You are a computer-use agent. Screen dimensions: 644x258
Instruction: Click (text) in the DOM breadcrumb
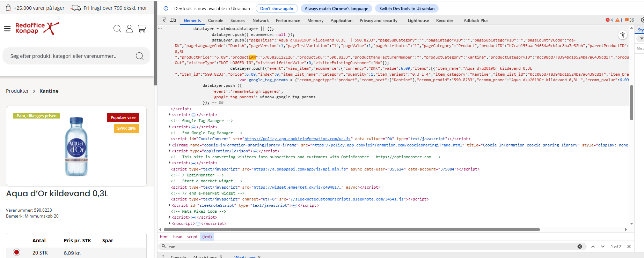[x=207, y=237]
